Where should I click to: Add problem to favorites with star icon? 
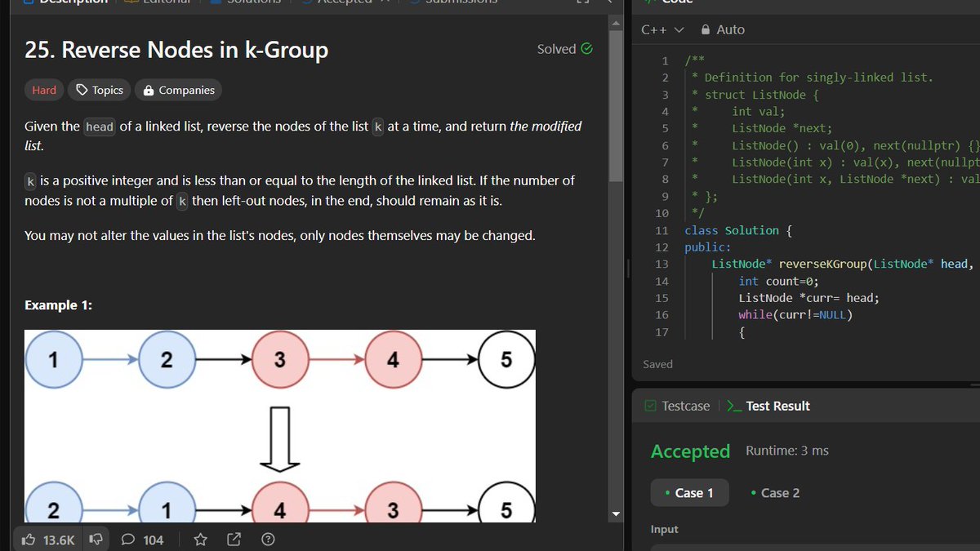[200, 540]
